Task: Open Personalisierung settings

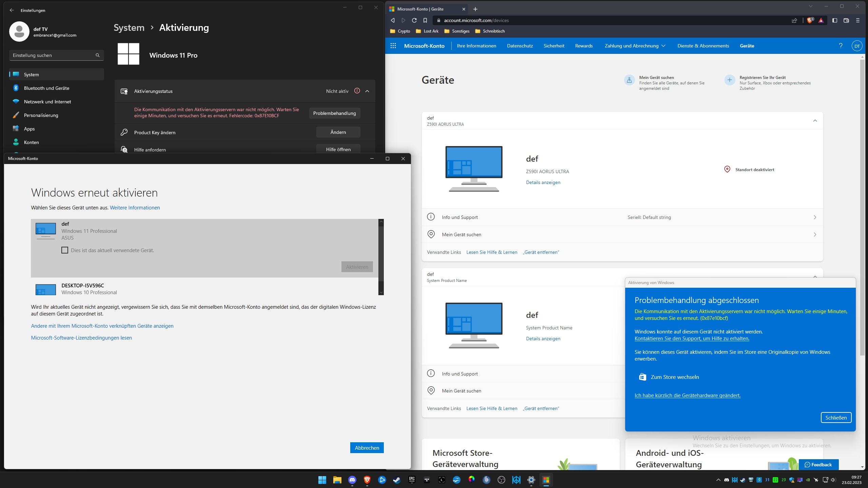Action: [x=57, y=115]
